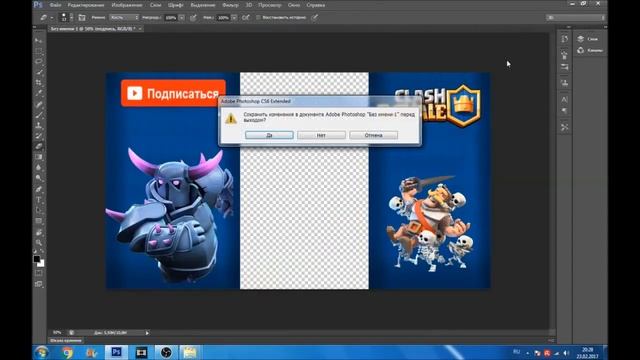Image resolution: width=640 pixels, height=360 pixels.
Task: Open the eraser mode dropdown (Кисть)
Action: pos(124,18)
